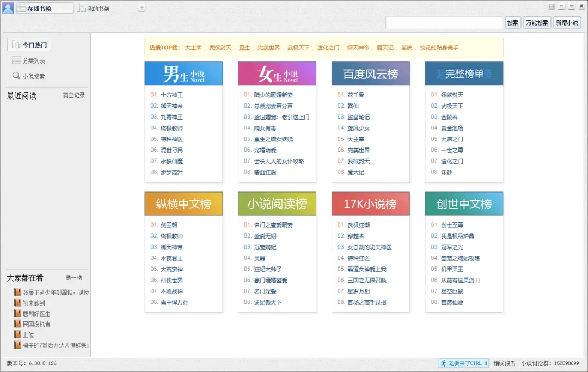Add a new tab with plus button

(x=142, y=8)
